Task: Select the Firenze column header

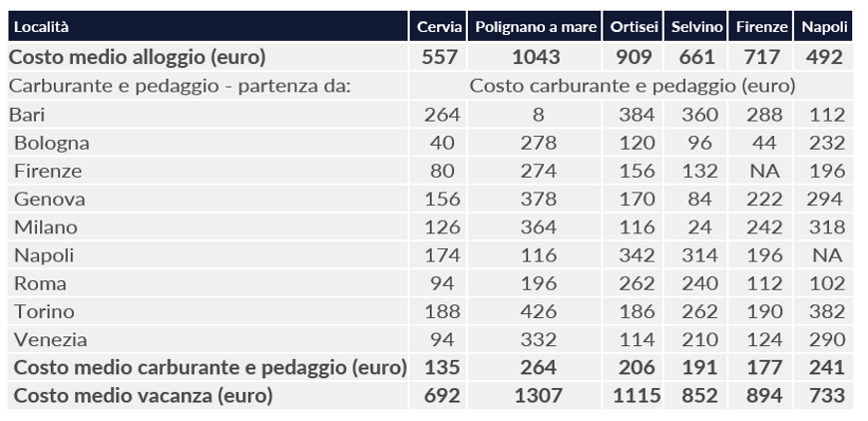Action: click(762, 27)
